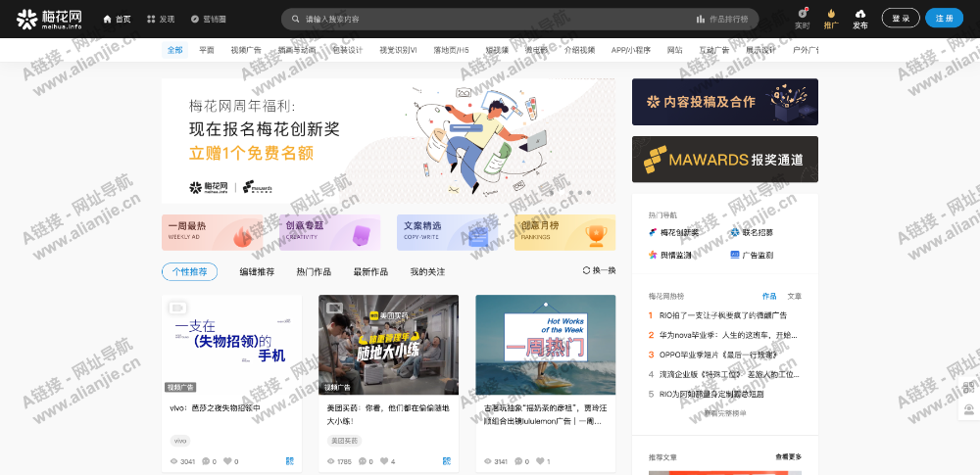Click the vivo brand tag

[x=180, y=441]
